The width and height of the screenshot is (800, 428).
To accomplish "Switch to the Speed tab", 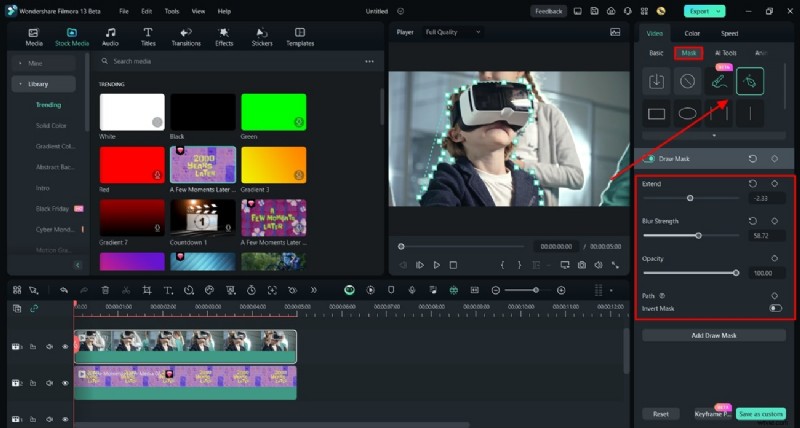I will (x=729, y=34).
